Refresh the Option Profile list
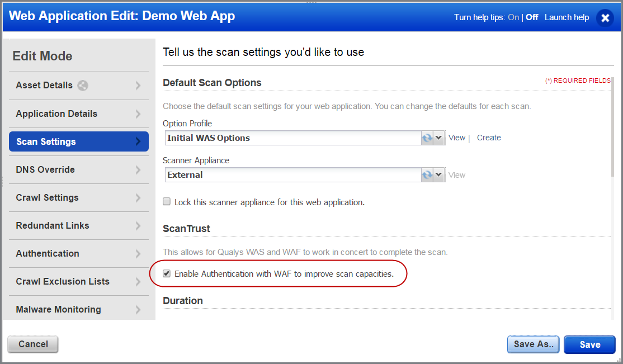The width and height of the screenshot is (623, 364). click(x=427, y=138)
